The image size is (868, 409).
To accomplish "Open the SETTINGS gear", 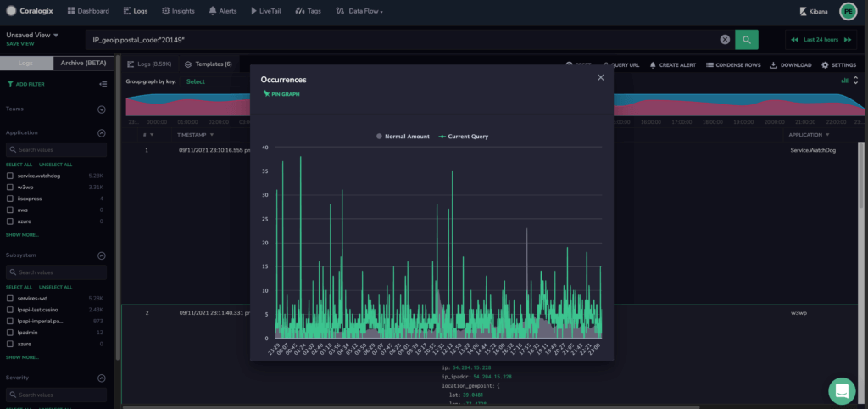I will pyautogui.click(x=838, y=64).
